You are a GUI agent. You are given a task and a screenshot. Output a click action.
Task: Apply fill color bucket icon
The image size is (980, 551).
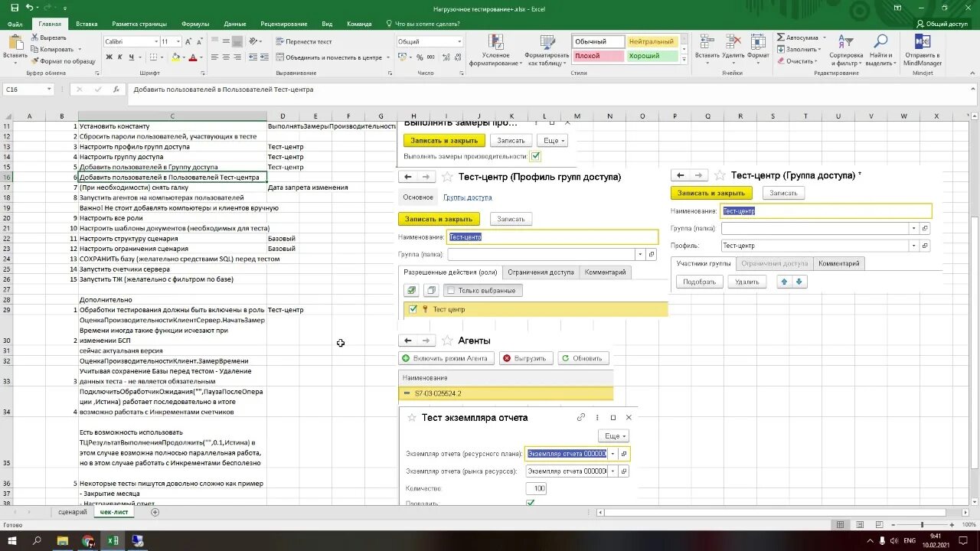[x=175, y=57]
